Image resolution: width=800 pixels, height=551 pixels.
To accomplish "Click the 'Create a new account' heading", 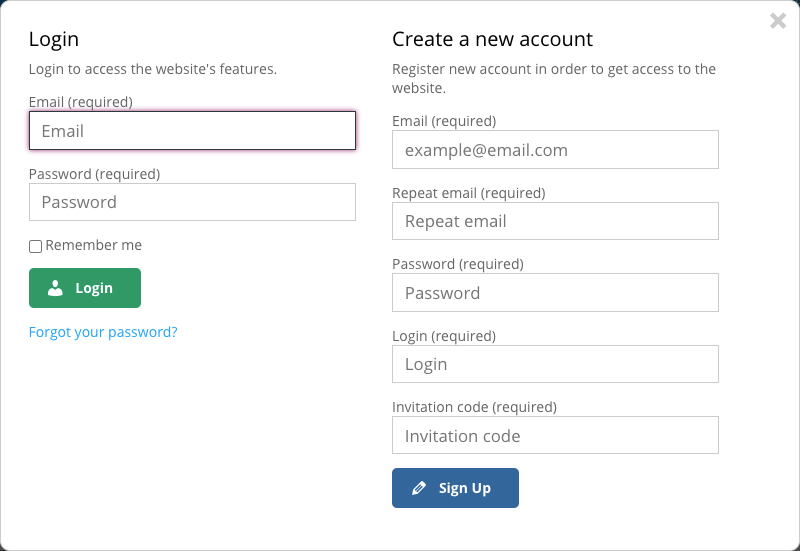I will tap(492, 39).
